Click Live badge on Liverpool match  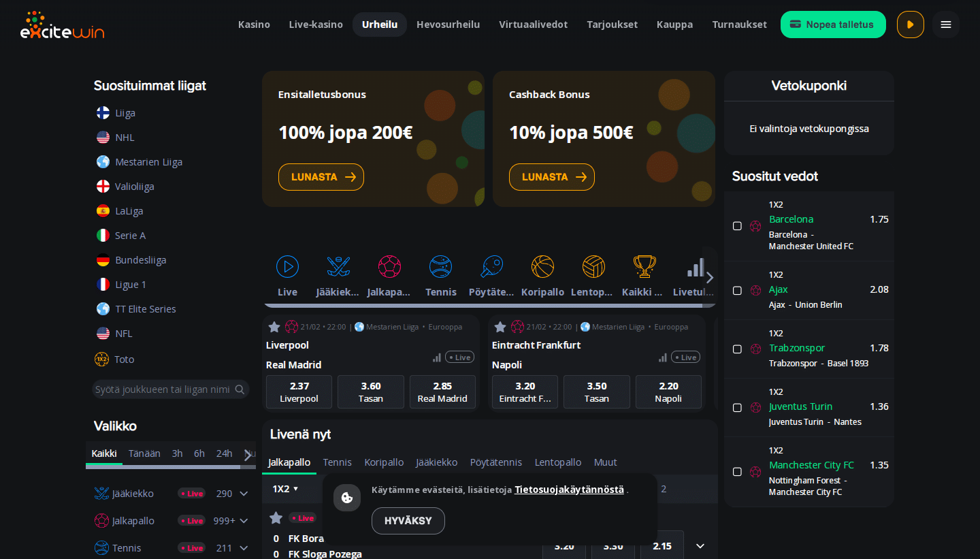459,357
